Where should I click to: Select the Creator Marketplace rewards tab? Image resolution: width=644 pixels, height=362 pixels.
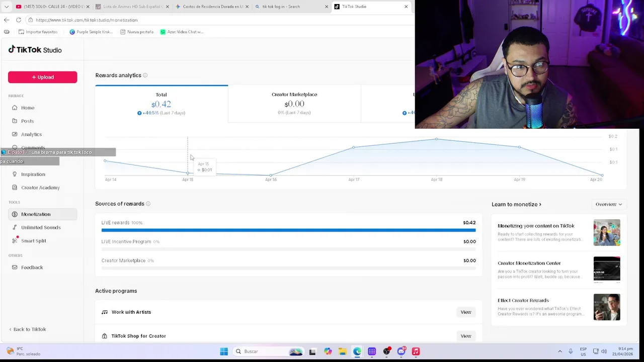tap(294, 104)
